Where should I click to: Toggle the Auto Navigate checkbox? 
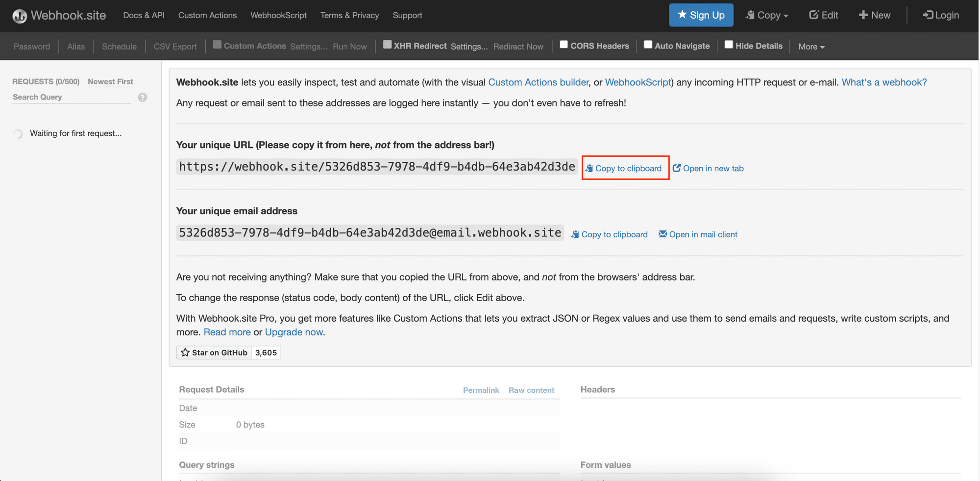648,45
